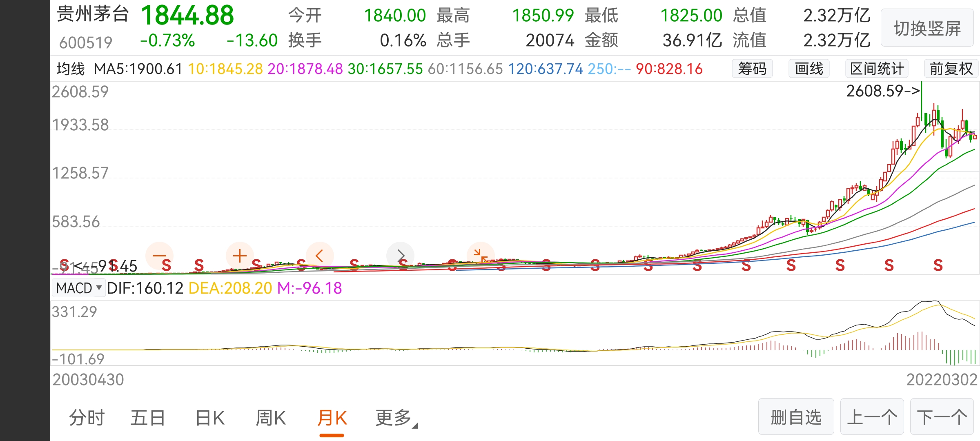
Task: Tap the stock code 600519
Action: (x=86, y=42)
